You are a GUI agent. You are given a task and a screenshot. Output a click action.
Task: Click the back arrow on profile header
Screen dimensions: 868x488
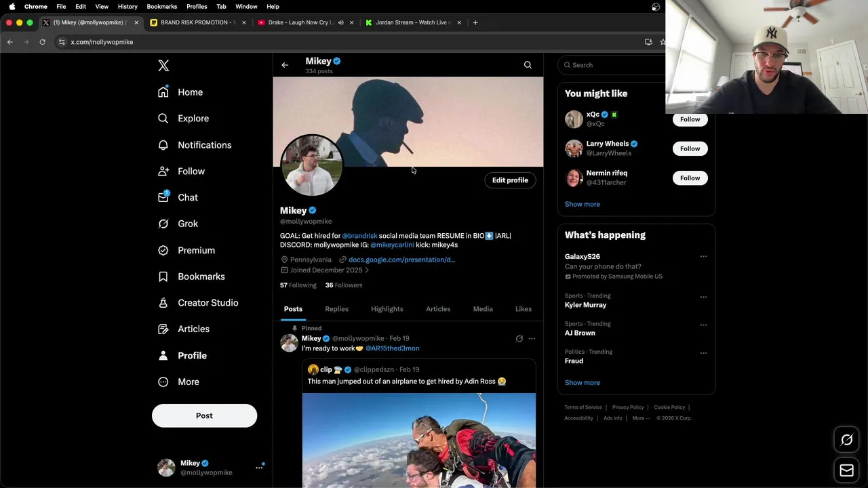[x=285, y=65]
